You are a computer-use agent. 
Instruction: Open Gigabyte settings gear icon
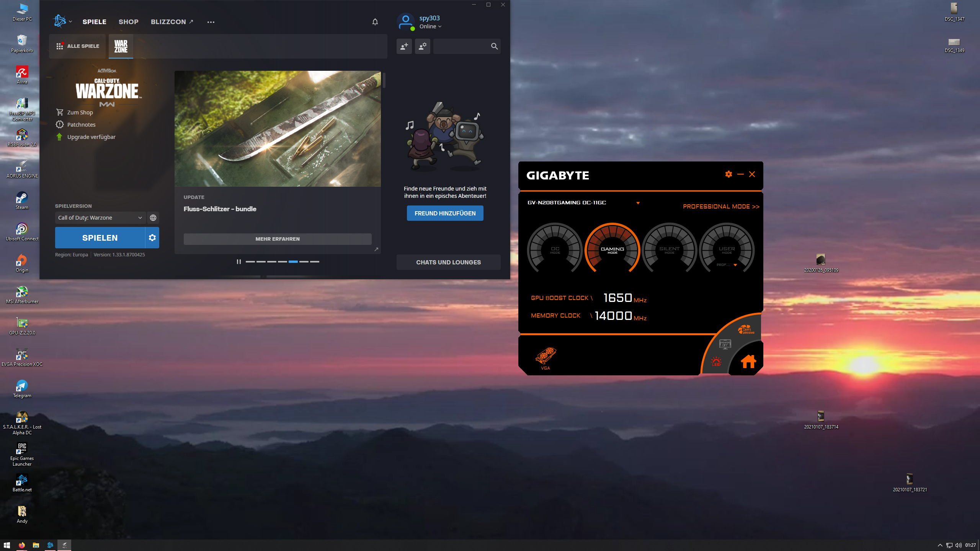tap(728, 174)
